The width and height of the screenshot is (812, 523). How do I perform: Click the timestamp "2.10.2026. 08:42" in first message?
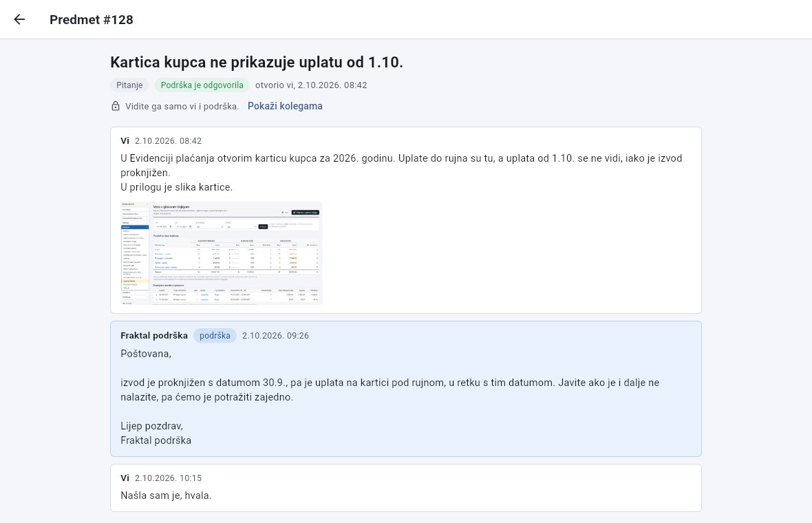(x=169, y=141)
